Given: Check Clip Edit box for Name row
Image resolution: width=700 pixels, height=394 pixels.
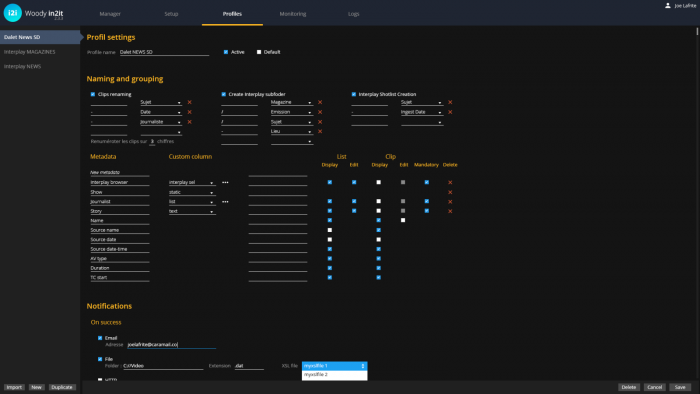Looking at the screenshot, I should pyautogui.click(x=403, y=220).
